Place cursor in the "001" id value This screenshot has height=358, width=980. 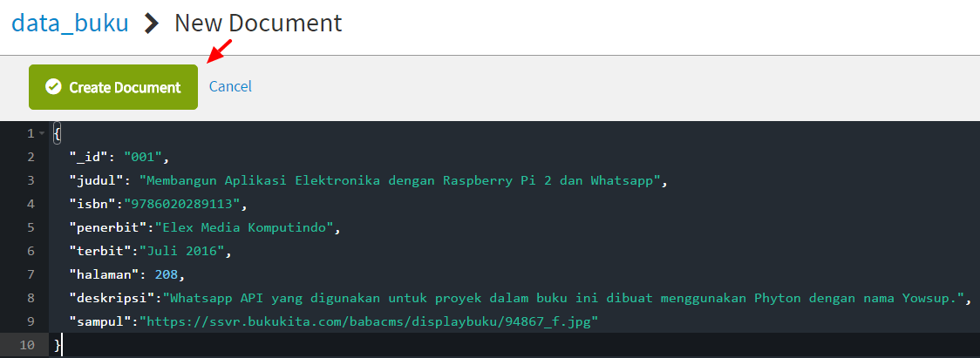145,157
